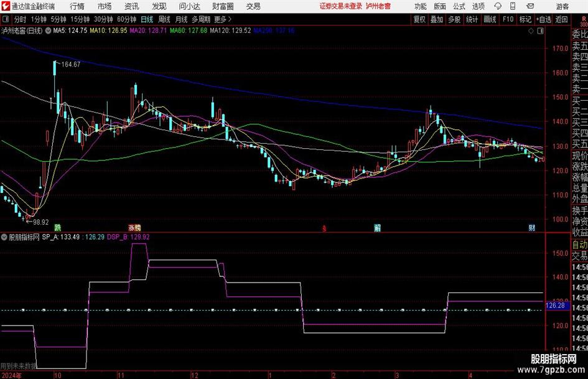The image size is (588, 379).
Task: Open the 功能 menu
Action: pyautogui.click(x=421, y=6)
